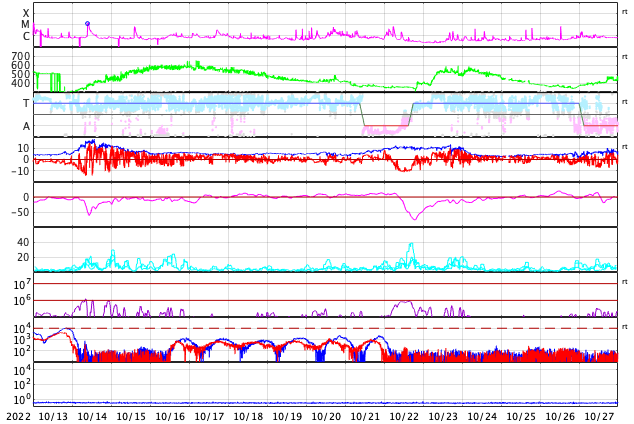Select the 10/19 date label
The height and width of the screenshot is (424, 634).
click(x=287, y=416)
